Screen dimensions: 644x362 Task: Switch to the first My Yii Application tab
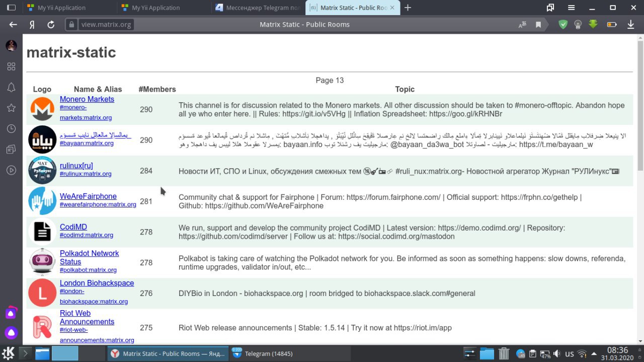point(68,8)
